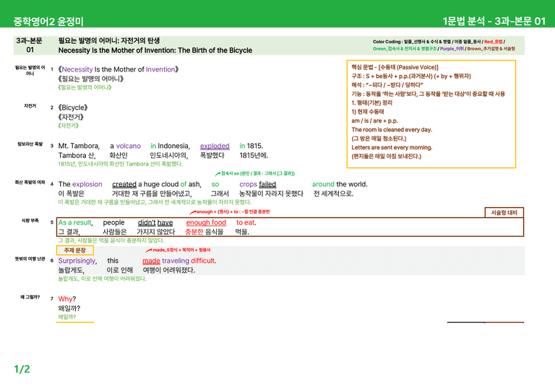Screen dimensions: 555x392
Task: Click green translation "1815년, 인도네시아의 화산인 Tambora 산이 폭발했다."
Action: (121, 164)
